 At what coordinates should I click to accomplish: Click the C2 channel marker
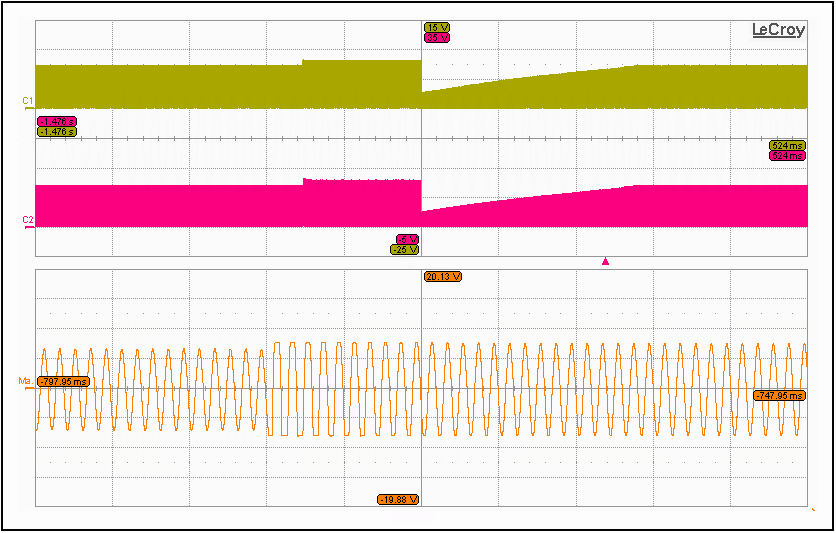point(28,220)
